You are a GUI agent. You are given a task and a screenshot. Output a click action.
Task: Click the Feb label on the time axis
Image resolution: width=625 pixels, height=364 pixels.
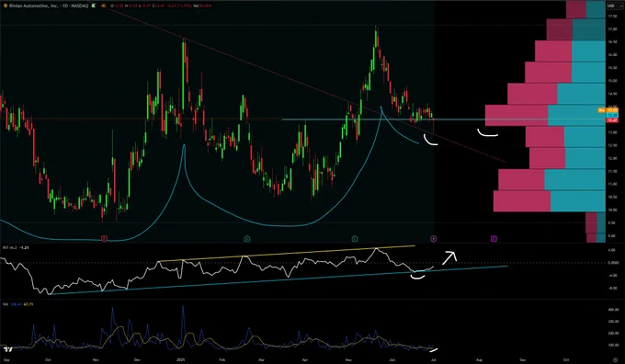click(x=222, y=359)
